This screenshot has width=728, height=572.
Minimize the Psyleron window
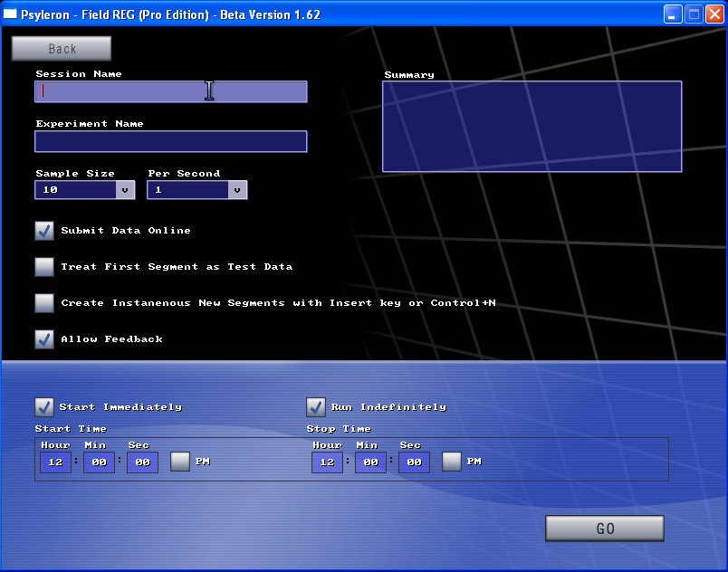coord(673,14)
